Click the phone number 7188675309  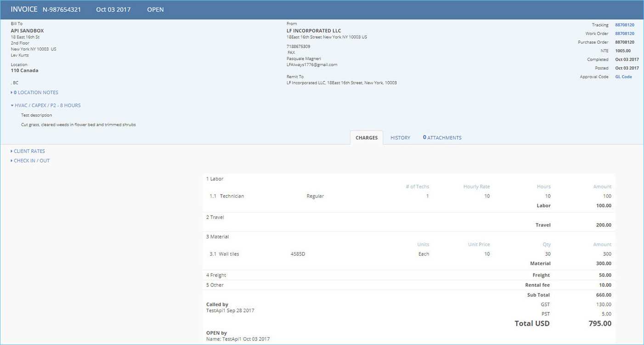tap(298, 46)
